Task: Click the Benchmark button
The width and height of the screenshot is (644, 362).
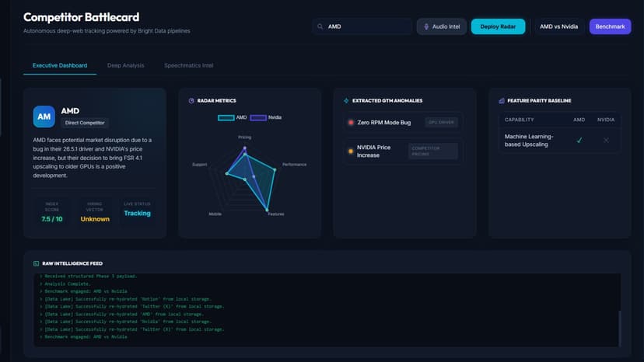Action: (610, 26)
